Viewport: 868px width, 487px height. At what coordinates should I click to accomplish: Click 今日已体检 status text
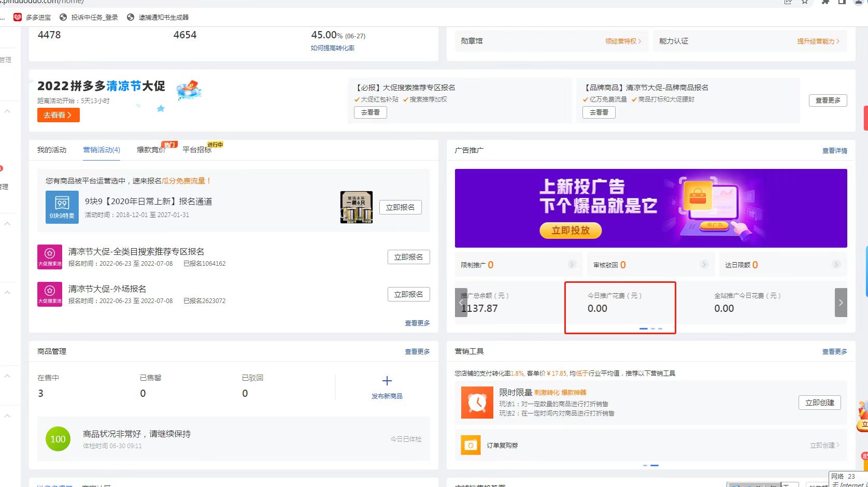click(406, 439)
